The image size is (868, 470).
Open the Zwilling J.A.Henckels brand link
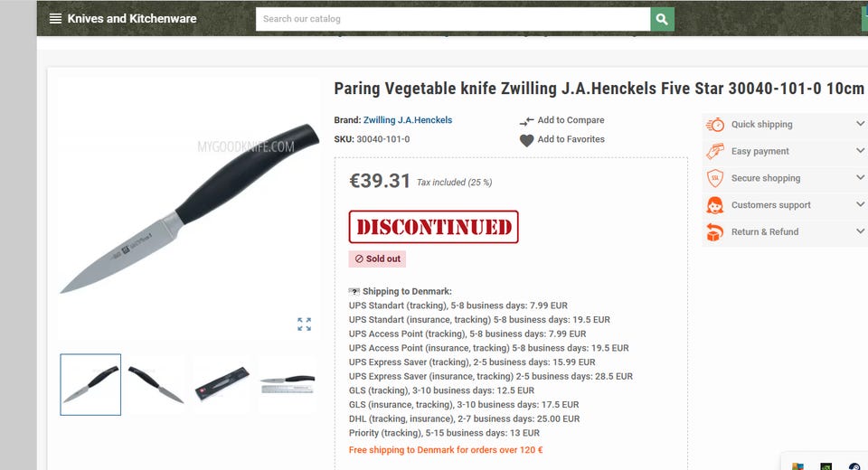(x=408, y=120)
